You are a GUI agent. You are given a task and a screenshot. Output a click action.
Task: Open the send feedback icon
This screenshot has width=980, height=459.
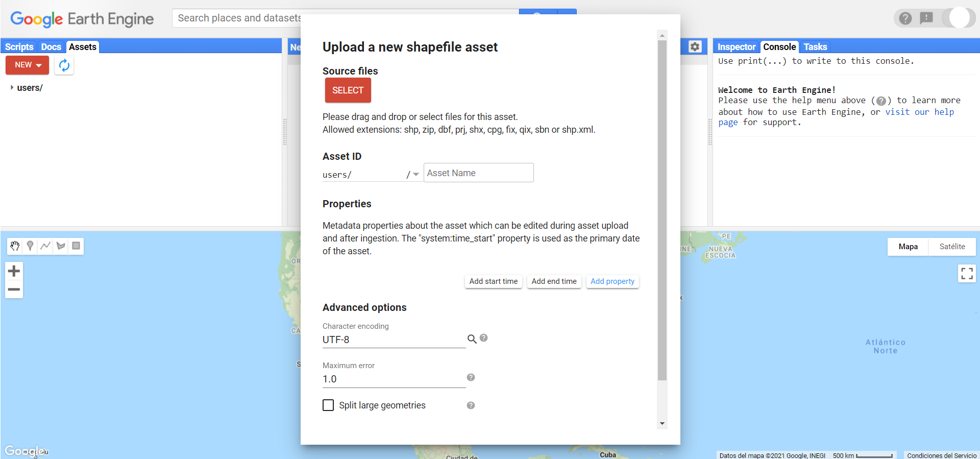pos(926,18)
